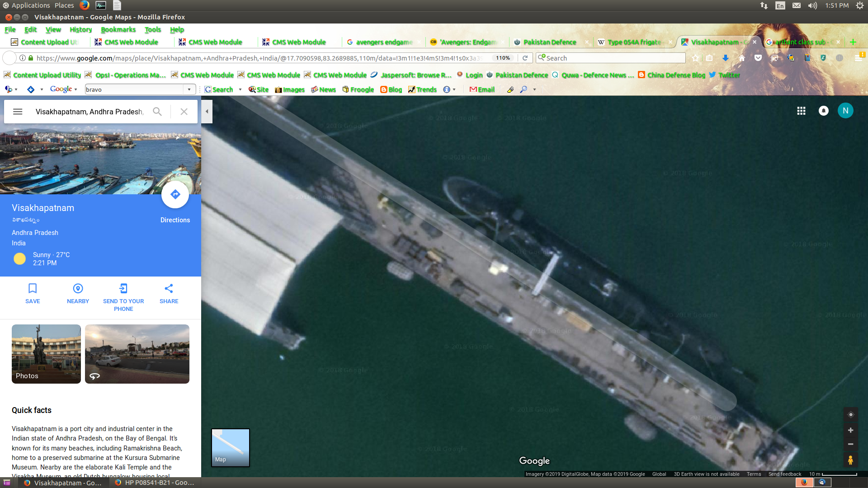868x488 pixels.
Task: Click the Google toolbar bravo search field
Action: click(135, 89)
